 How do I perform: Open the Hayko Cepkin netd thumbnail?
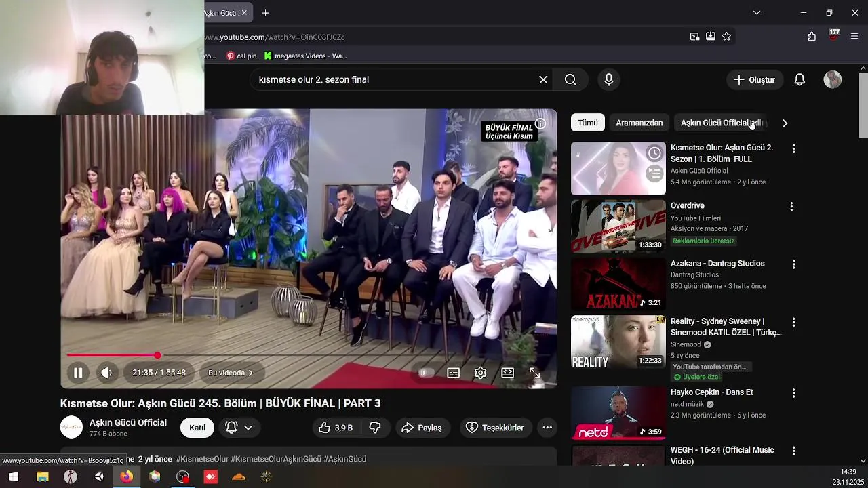618,413
